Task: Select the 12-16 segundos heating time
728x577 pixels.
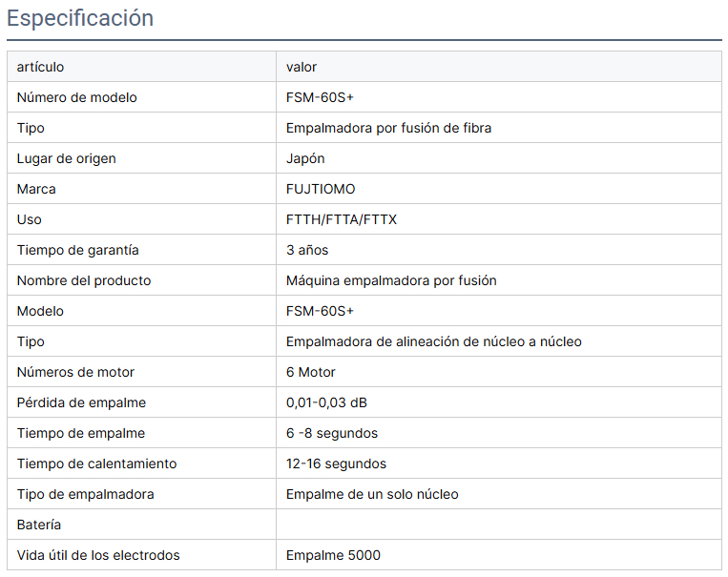Action: [336, 464]
